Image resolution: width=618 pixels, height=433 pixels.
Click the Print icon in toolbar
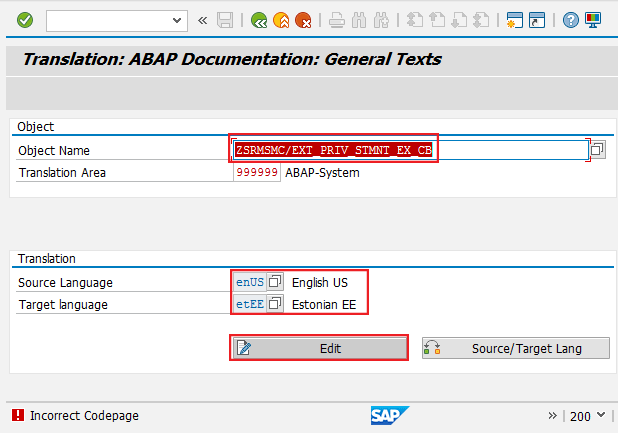pos(337,20)
